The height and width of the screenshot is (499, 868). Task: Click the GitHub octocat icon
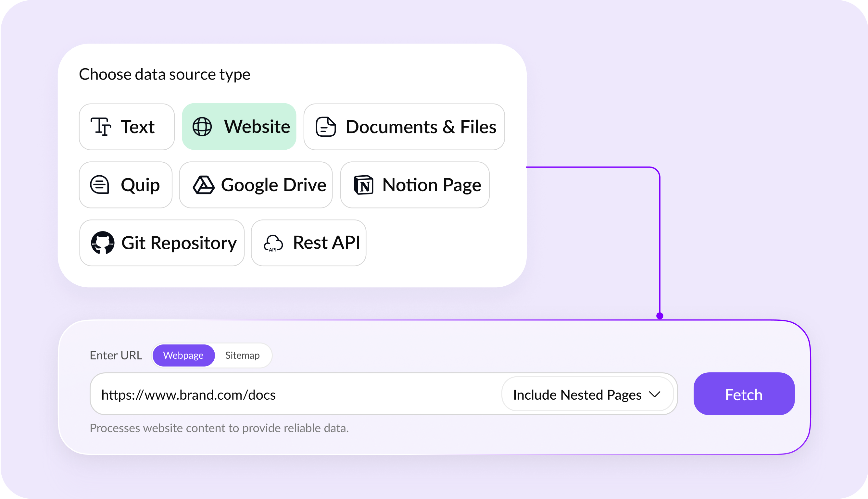tap(103, 243)
